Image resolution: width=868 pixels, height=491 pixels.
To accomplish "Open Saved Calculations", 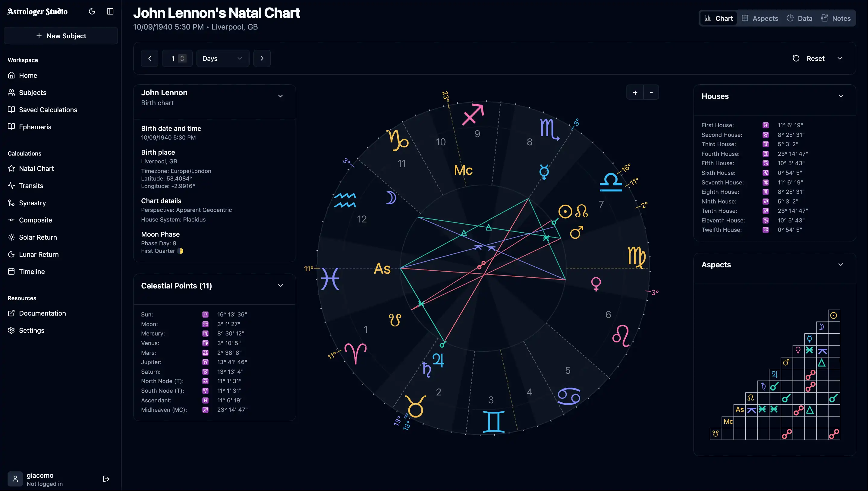I will [48, 110].
